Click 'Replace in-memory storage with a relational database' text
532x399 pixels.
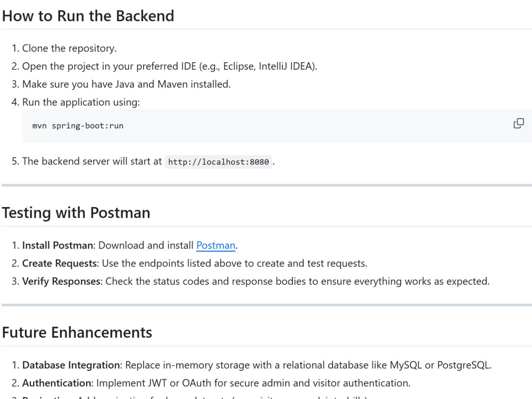pos(308,365)
